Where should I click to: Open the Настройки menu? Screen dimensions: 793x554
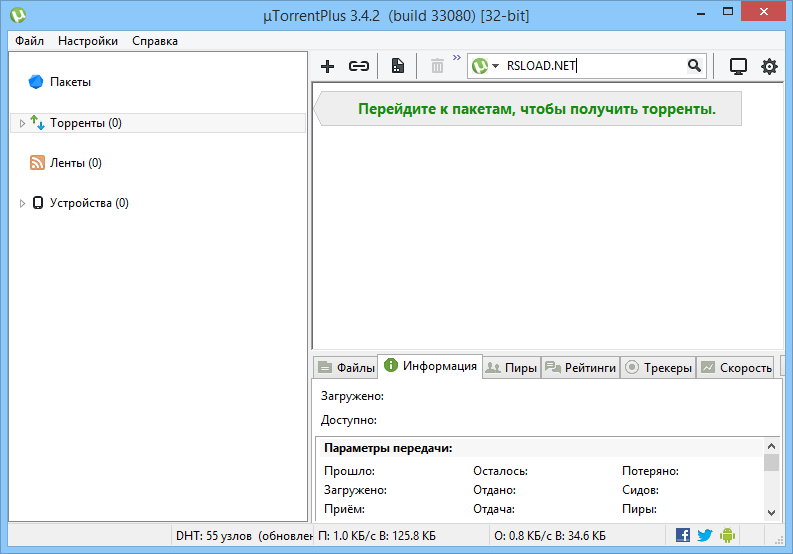point(88,41)
